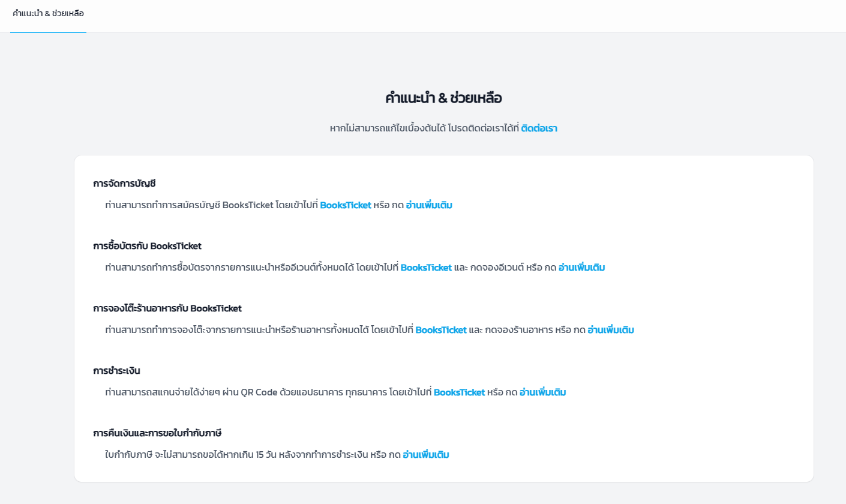Click อ่านเพิ่มเติม for refund and tax invoice
This screenshot has width=846, height=504.
425,455
